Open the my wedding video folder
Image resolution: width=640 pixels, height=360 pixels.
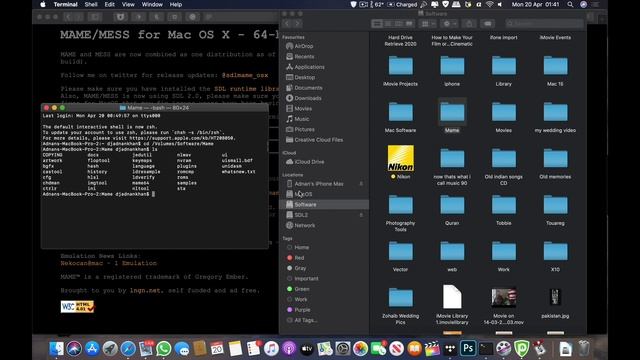click(555, 112)
